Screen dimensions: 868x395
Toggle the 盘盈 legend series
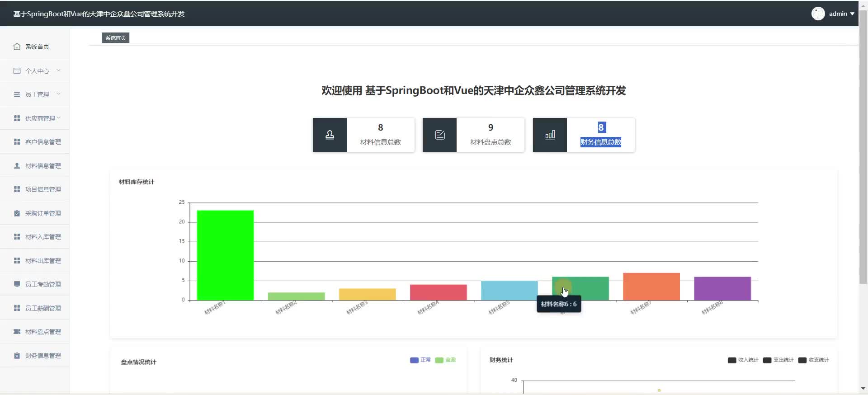[x=445, y=360]
